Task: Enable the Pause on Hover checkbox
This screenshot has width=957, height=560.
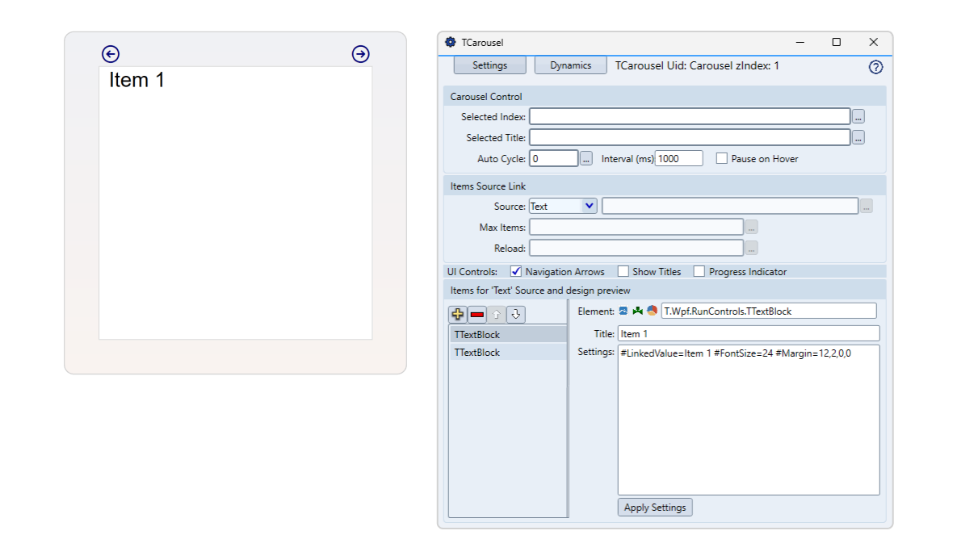Action: tap(721, 159)
